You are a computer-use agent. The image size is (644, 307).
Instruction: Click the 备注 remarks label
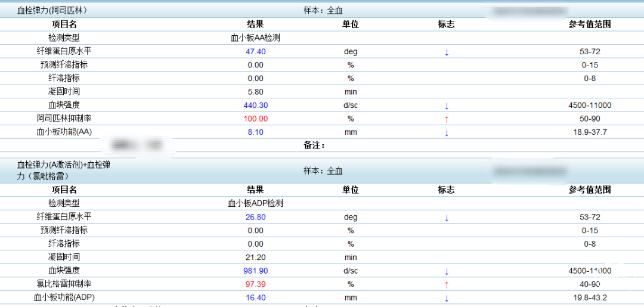(314, 145)
